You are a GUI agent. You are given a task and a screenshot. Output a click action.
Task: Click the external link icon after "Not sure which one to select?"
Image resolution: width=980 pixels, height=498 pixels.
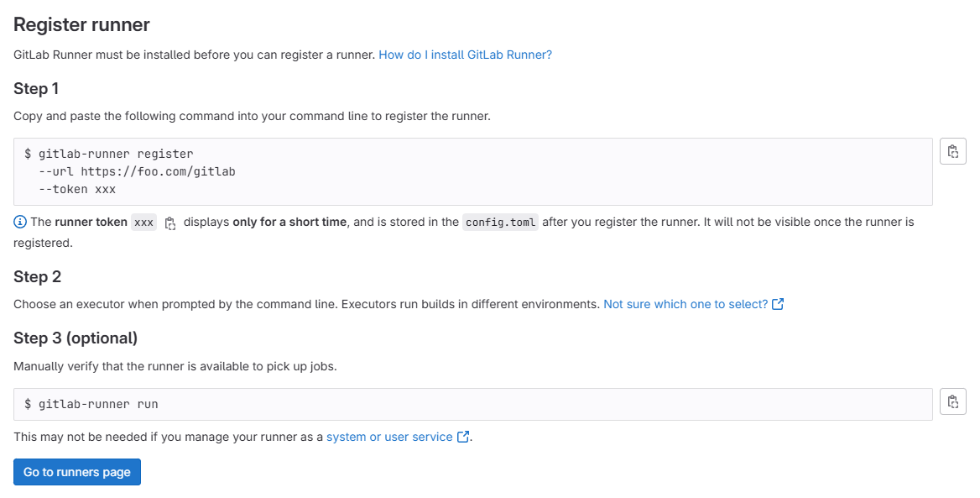tap(778, 304)
